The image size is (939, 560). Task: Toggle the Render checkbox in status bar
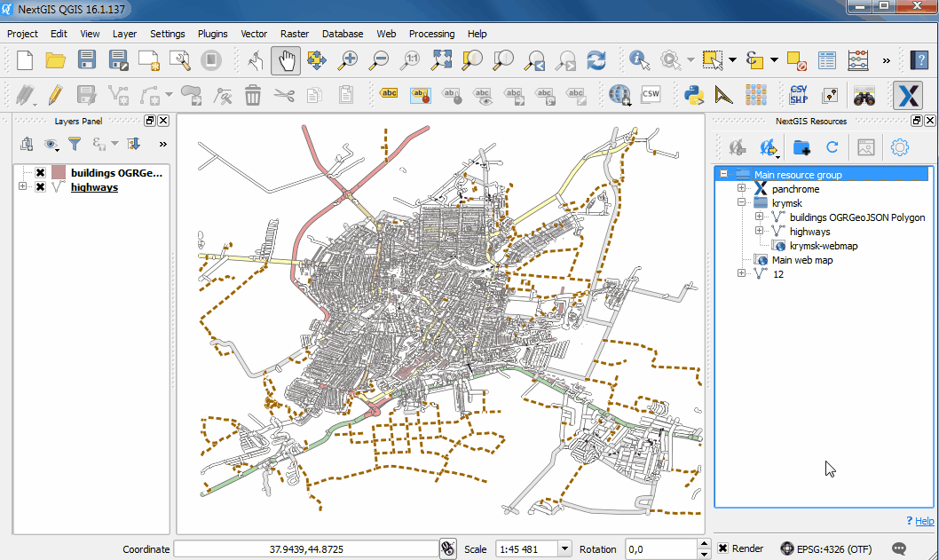pyautogui.click(x=723, y=548)
